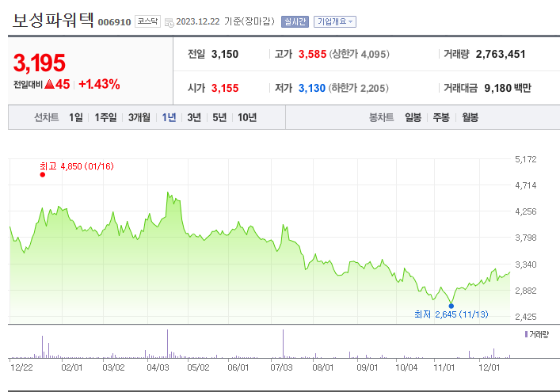Click the 04/03 date axis label
Image resolution: width=560 pixels, height=392 pixels.
click(158, 367)
